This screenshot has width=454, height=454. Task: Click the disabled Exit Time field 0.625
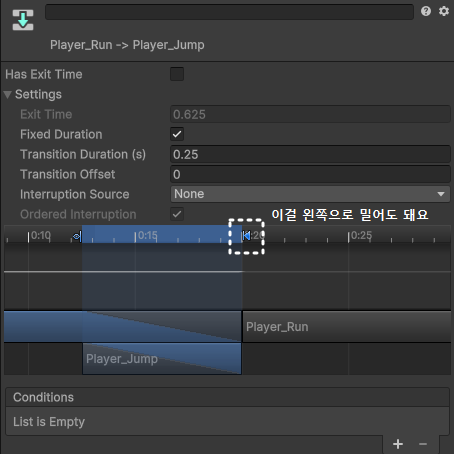[310, 114]
